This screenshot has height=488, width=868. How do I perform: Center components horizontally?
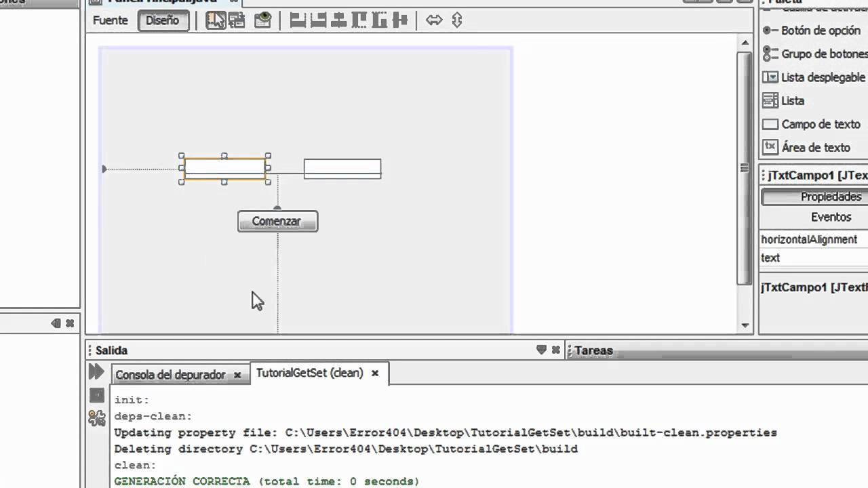[x=338, y=20]
